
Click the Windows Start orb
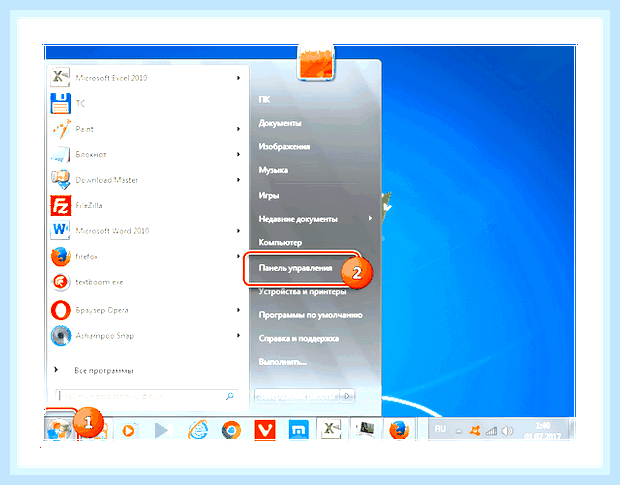[x=60, y=428]
